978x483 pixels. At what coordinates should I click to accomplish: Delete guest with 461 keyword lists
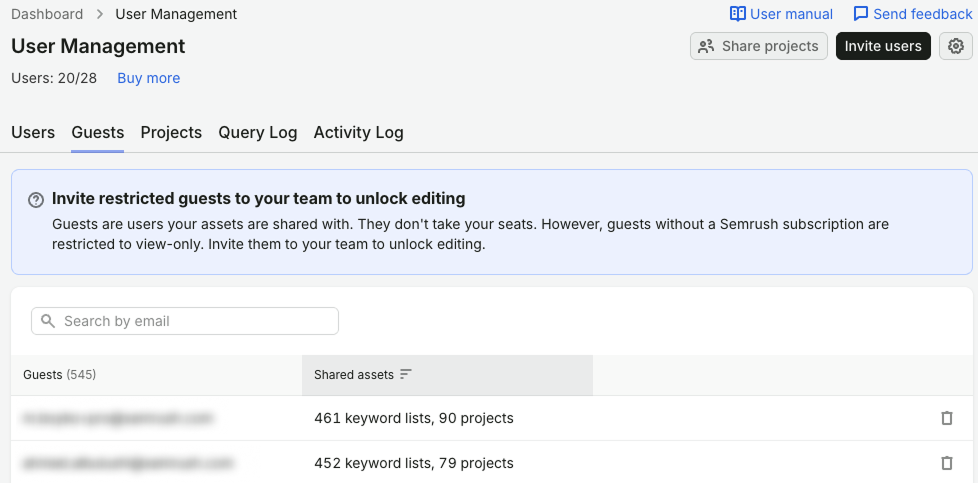click(946, 418)
